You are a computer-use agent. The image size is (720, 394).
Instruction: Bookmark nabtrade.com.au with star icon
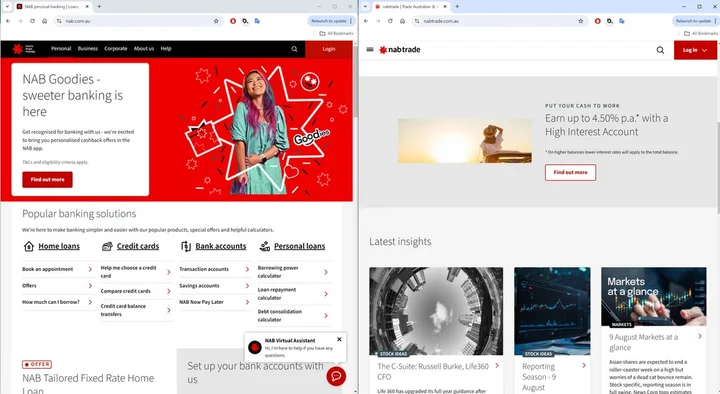tap(580, 21)
